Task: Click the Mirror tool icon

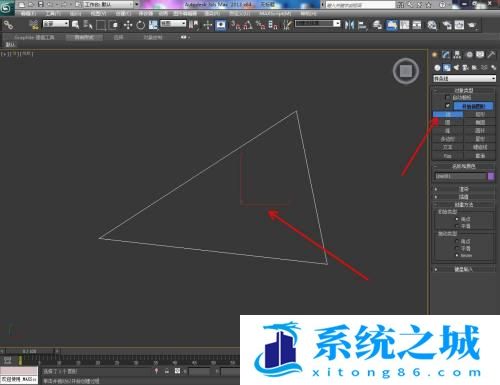Action: tap(349, 25)
